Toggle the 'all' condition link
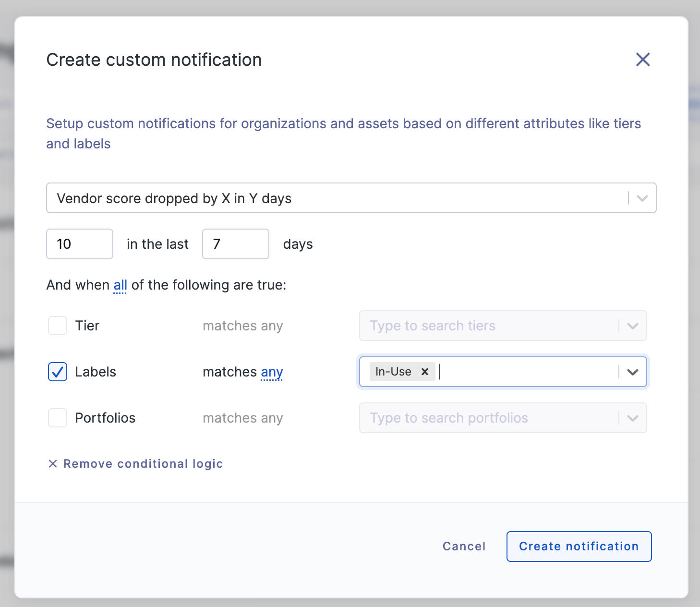This screenshot has width=700, height=607. click(x=120, y=285)
